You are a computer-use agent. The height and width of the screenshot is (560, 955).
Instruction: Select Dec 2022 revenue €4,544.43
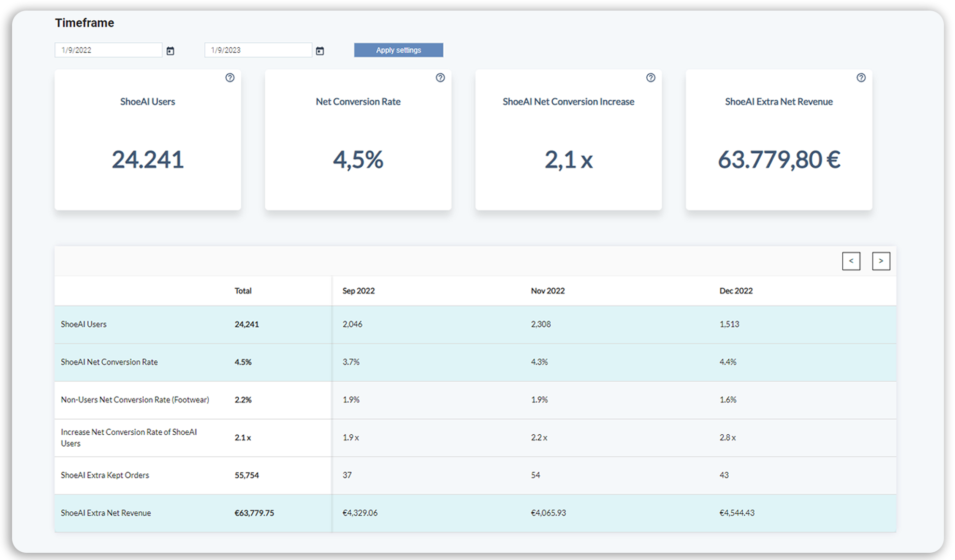pyautogui.click(x=737, y=513)
